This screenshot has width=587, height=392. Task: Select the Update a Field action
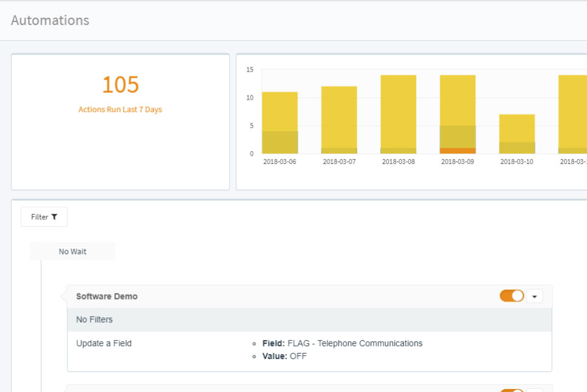pyautogui.click(x=103, y=343)
